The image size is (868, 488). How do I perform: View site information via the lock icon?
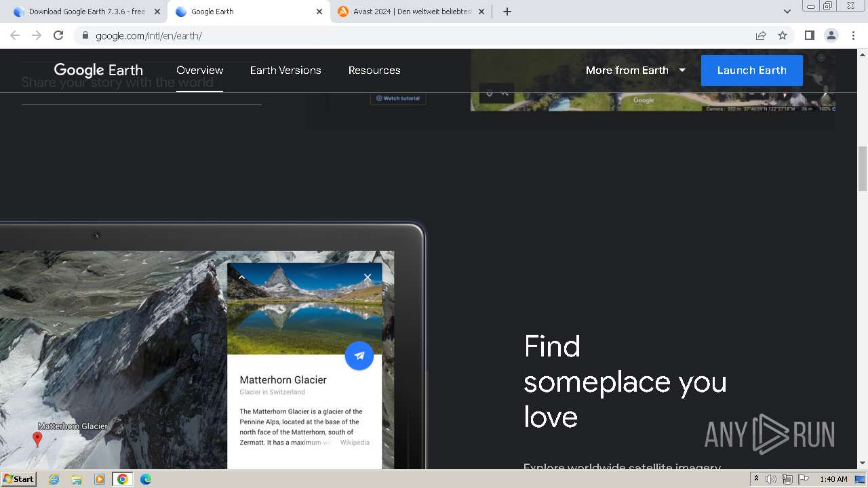pyautogui.click(x=85, y=35)
